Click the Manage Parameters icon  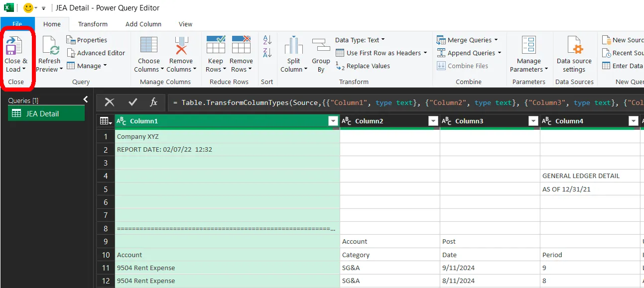click(528, 46)
